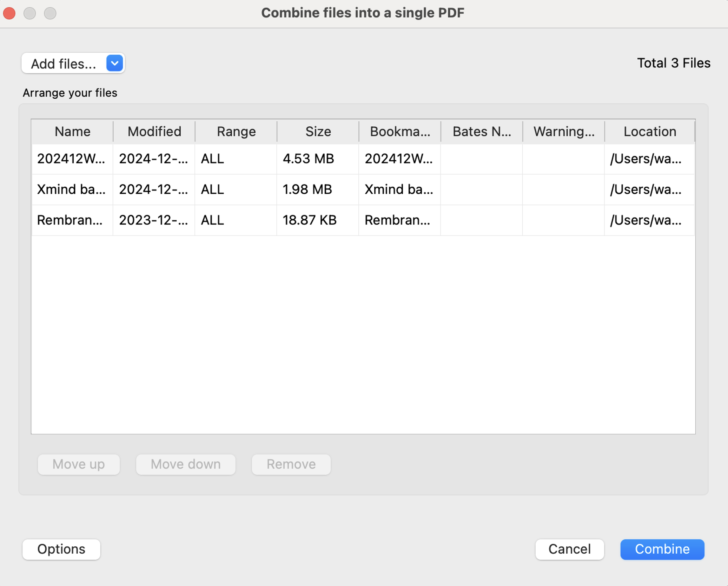This screenshot has width=728, height=586.
Task: Select the 202412W file row
Action: point(71,159)
